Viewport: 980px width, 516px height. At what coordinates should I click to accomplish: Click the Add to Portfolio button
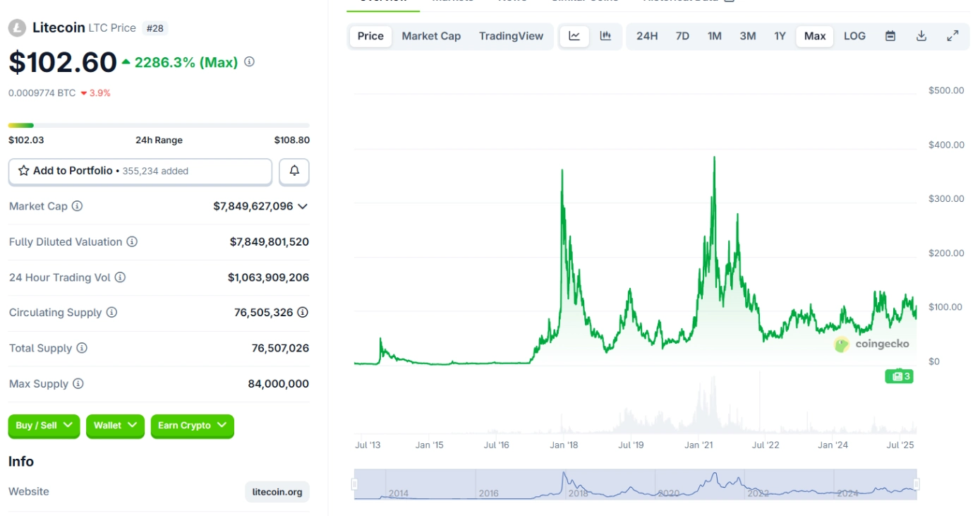coord(140,171)
